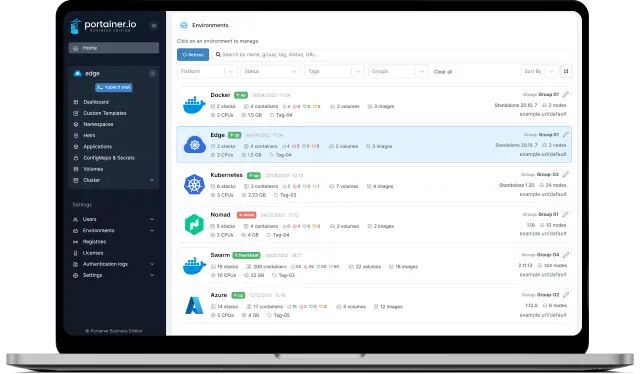
Task: Click the Swarm environment whale icon
Action: tap(194, 266)
